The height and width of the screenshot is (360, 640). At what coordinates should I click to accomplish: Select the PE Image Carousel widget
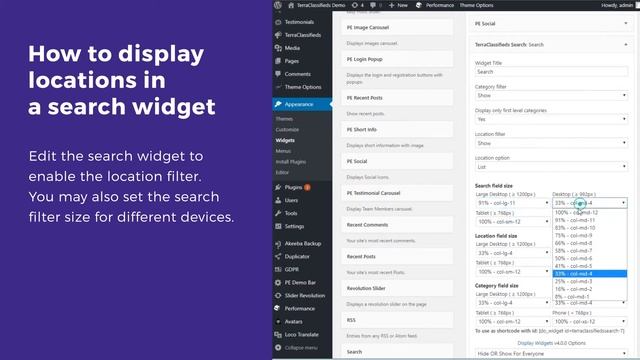[397, 27]
